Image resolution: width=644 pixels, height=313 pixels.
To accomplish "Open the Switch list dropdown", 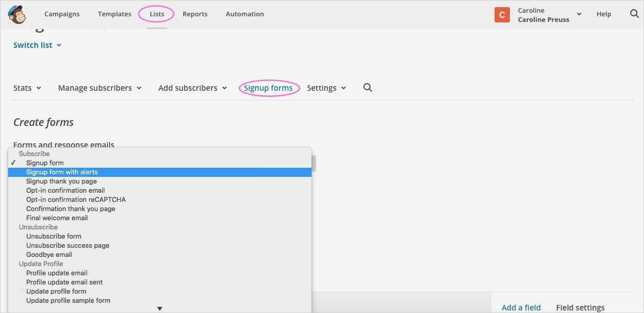I will click(x=38, y=45).
